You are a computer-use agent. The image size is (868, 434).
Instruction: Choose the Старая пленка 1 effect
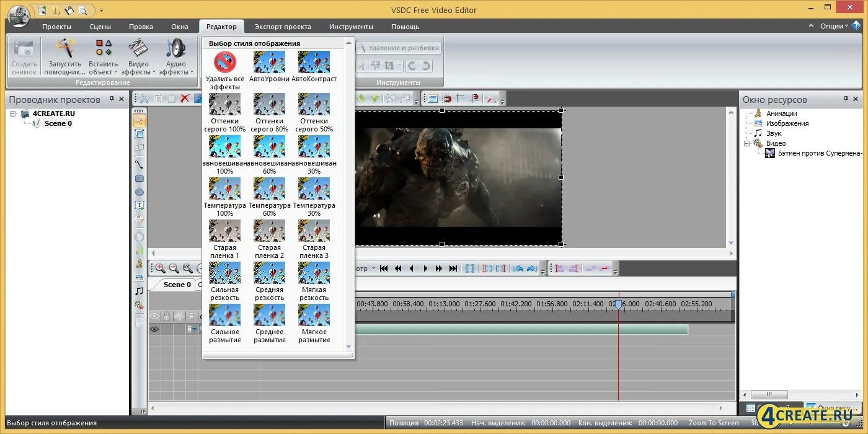tap(224, 231)
